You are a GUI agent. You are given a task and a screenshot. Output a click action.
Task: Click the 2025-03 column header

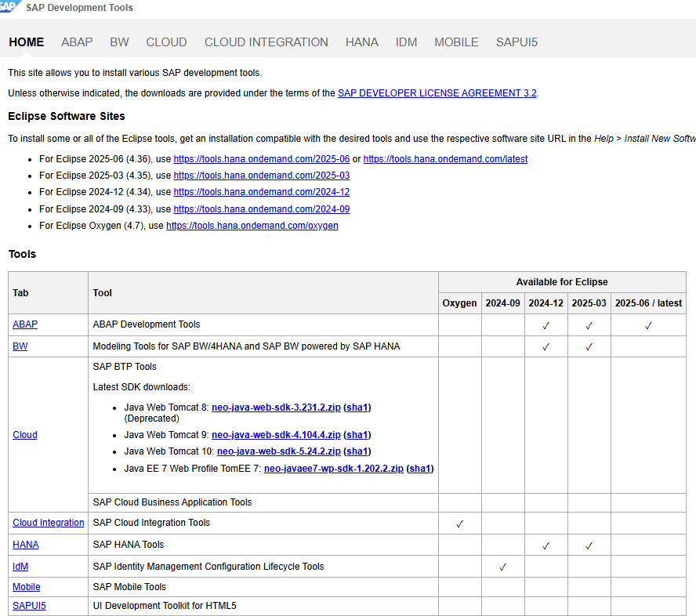(589, 303)
